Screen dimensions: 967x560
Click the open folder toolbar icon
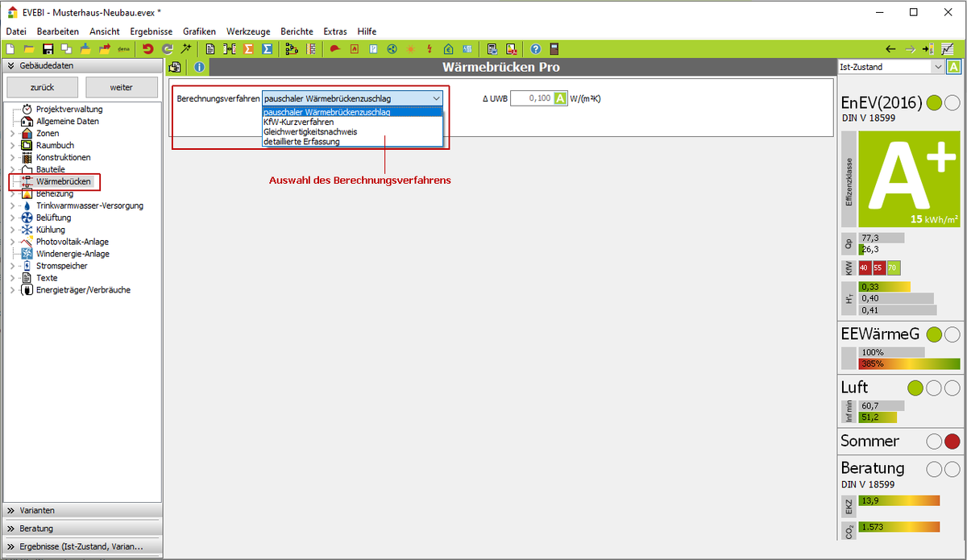pos(29,49)
